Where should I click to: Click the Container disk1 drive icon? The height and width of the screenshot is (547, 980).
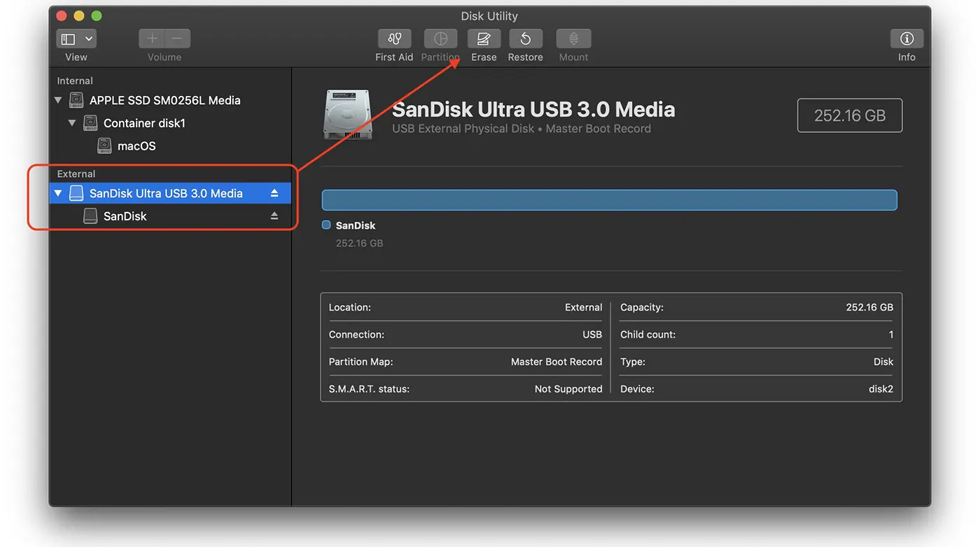click(x=90, y=123)
